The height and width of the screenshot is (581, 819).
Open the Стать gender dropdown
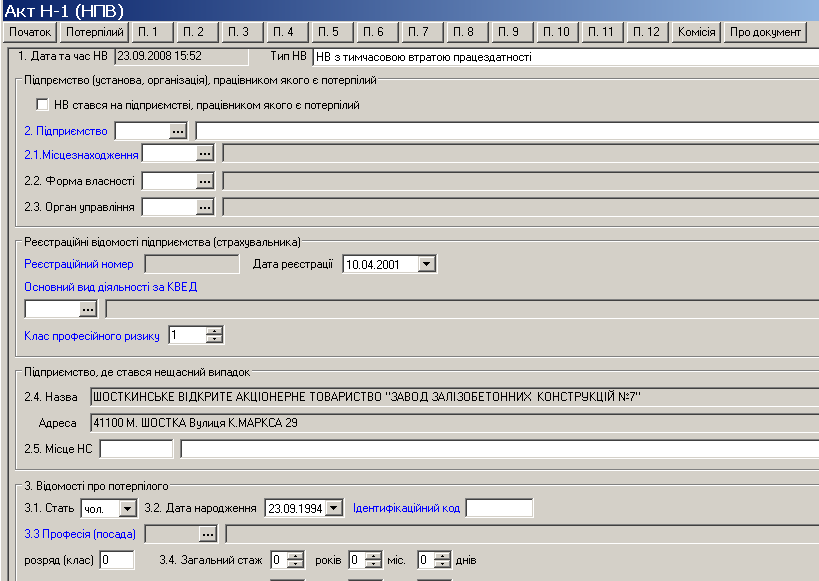tap(127, 508)
